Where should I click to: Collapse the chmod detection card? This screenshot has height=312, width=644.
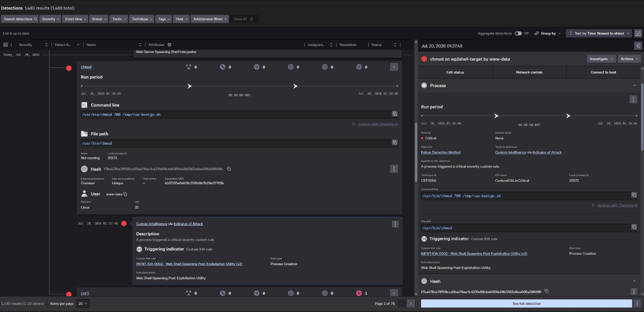pyautogui.click(x=394, y=67)
